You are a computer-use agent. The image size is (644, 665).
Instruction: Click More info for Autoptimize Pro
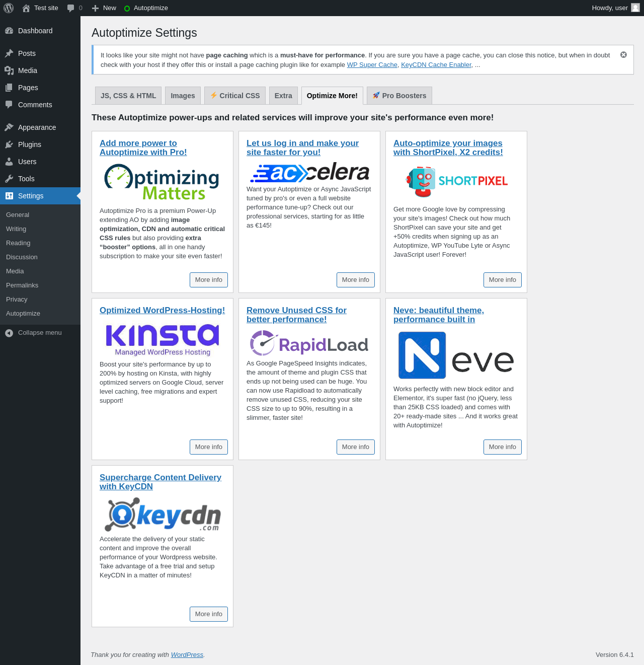tap(209, 280)
